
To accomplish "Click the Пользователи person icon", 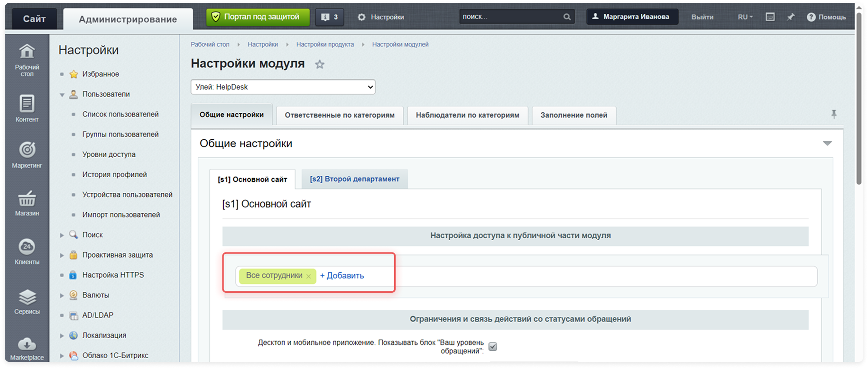I will (73, 94).
